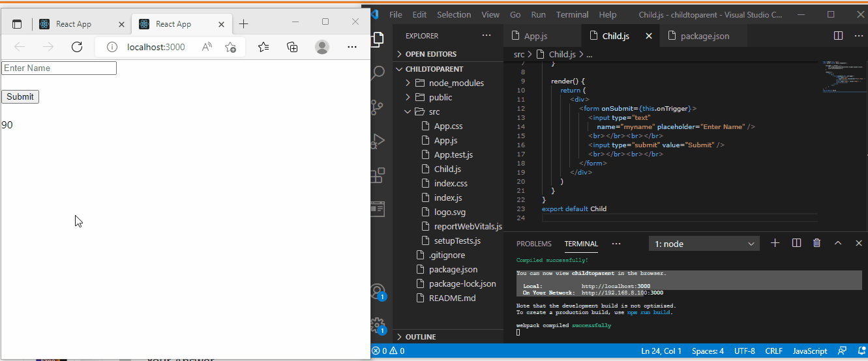Open the browser Favorites star list
This screenshot has width=868, height=361.
(x=263, y=47)
